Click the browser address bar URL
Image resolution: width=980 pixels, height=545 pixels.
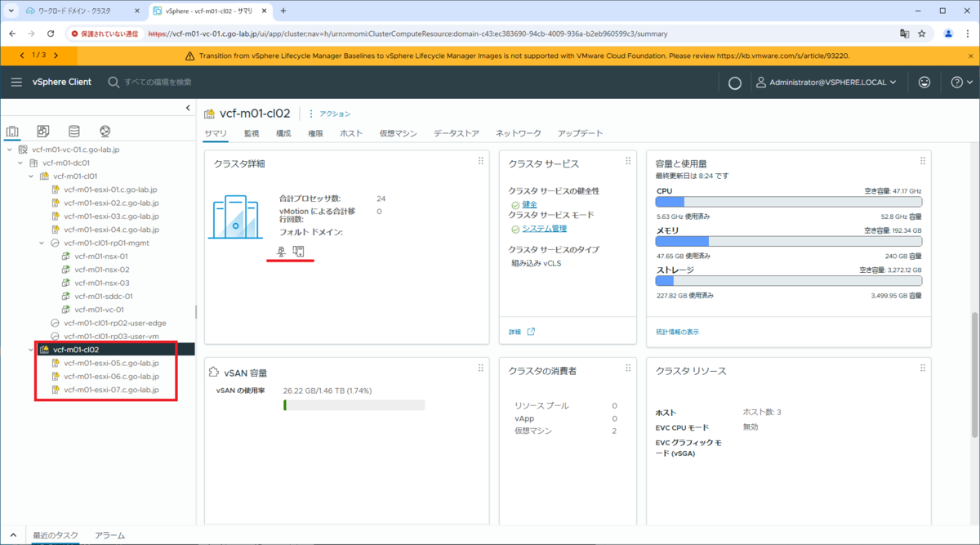(408, 34)
